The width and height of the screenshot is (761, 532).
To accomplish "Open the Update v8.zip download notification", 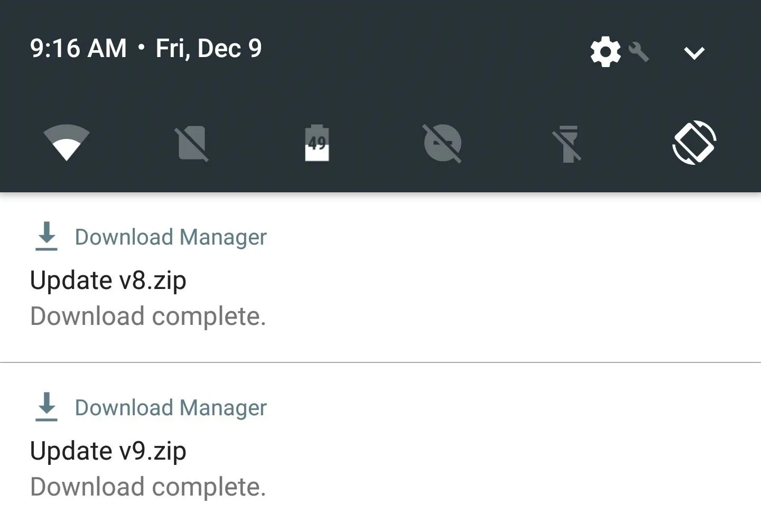I will 380,277.
